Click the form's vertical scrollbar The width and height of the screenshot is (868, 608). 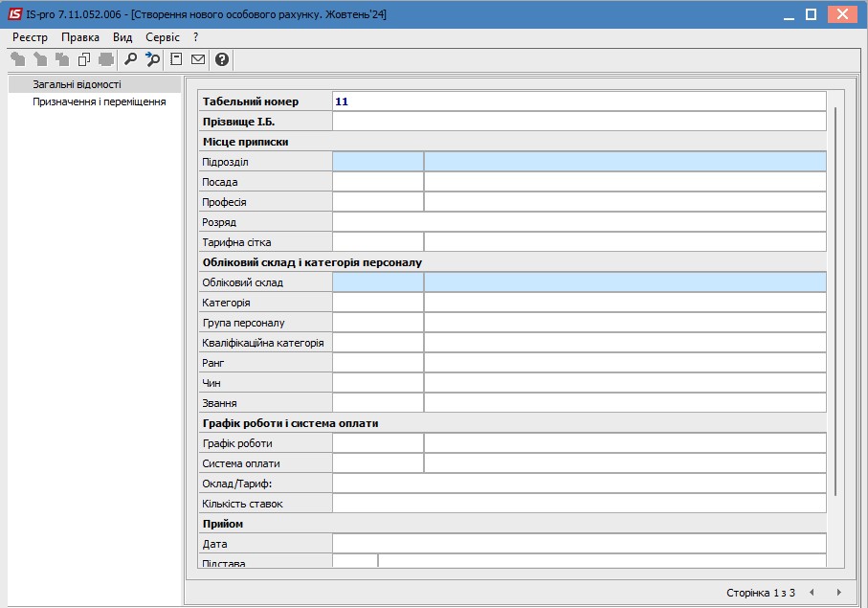[835, 302]
